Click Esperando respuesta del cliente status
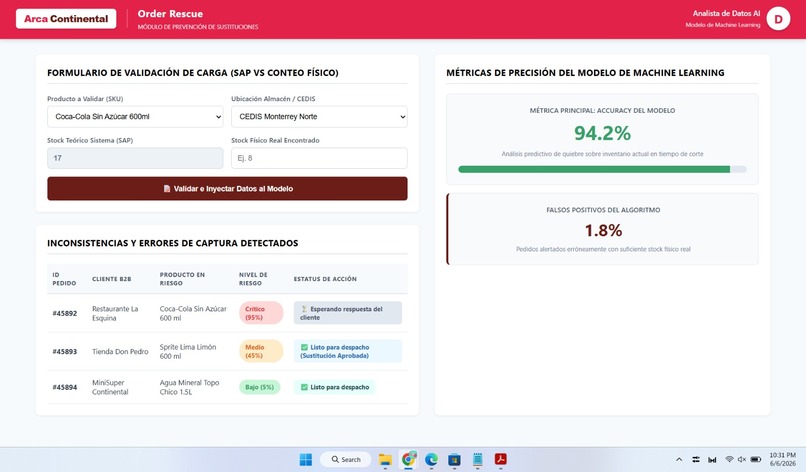 click(347, 313)
